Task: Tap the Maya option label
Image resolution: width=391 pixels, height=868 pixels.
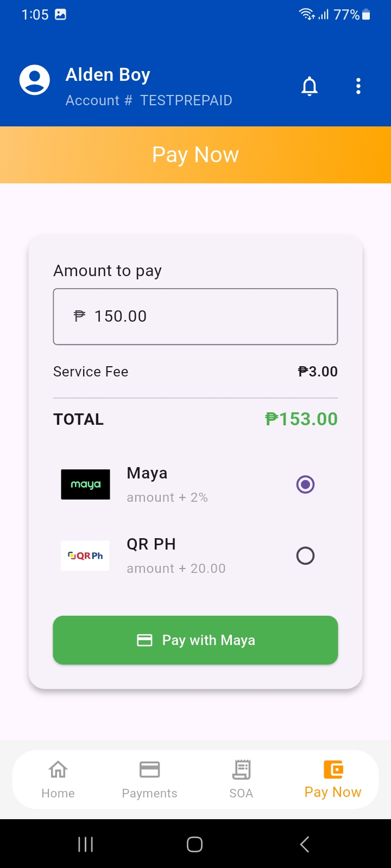Action: coord(147,473)
